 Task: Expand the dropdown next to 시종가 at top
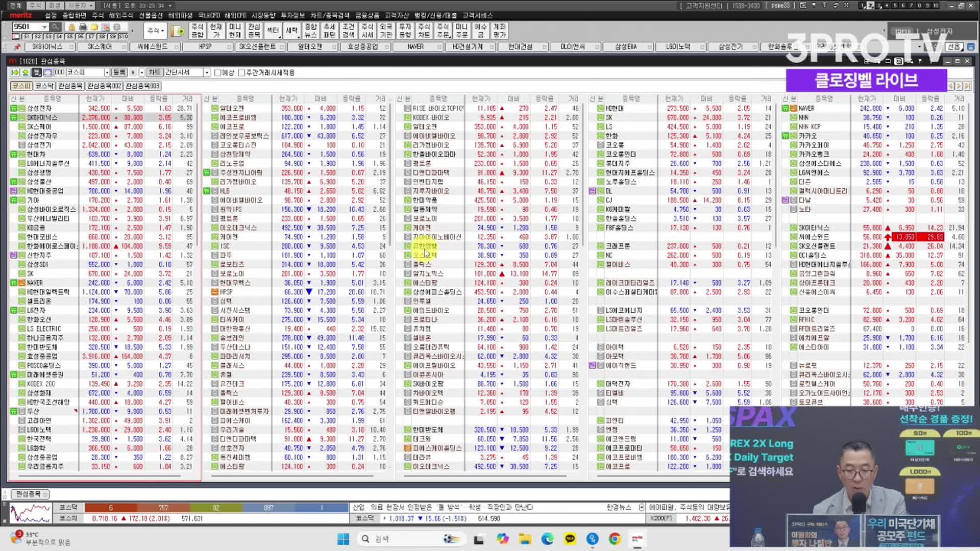91,6
